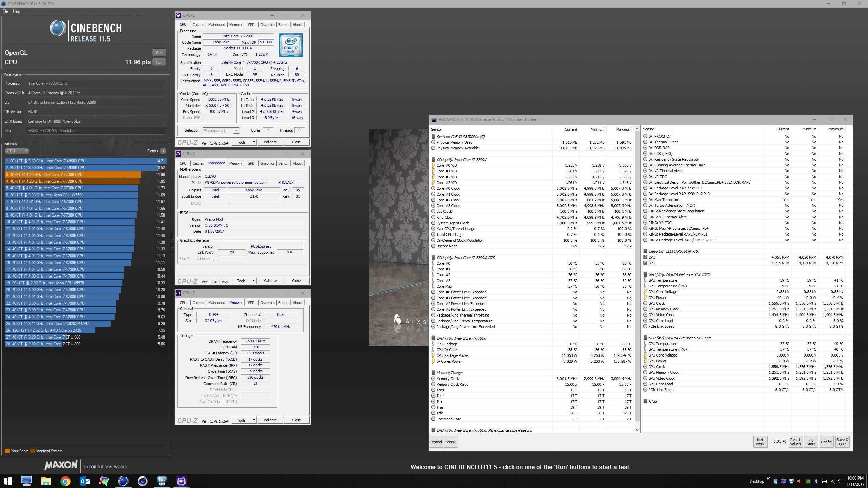Click the Network button in HWiNFO64
This screenshot has height=488, width=868.
coord(760,442)
